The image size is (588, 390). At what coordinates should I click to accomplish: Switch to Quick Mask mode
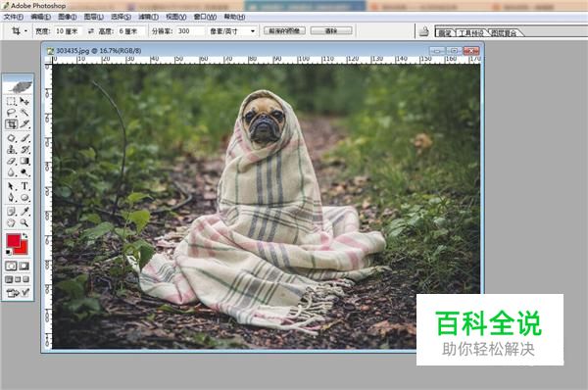click(x=24, y=267)
